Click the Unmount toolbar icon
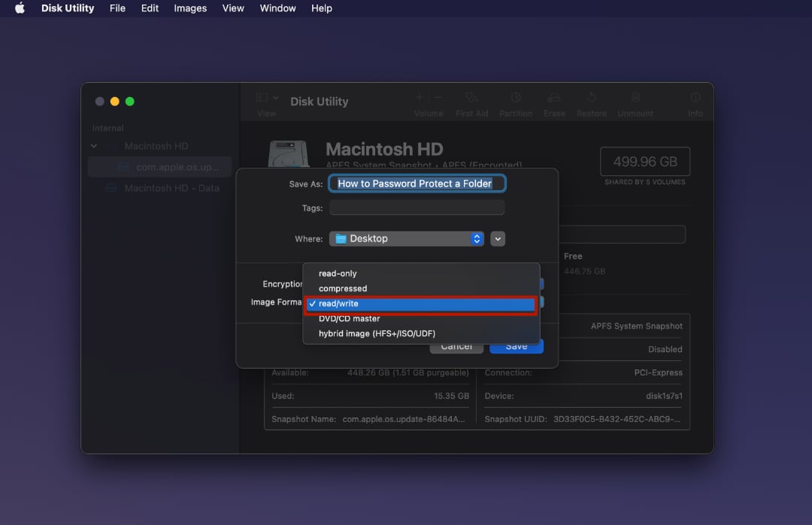The image size is (812, 525). click(635, 98)
